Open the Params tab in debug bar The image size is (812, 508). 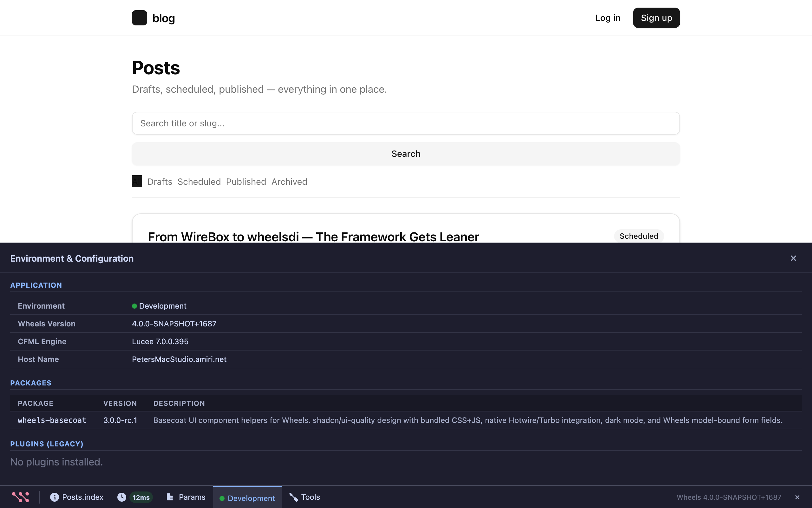click(186, 497)
